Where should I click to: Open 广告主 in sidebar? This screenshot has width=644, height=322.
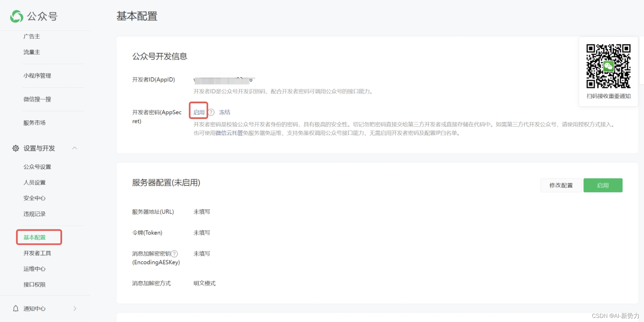point(32,36)
